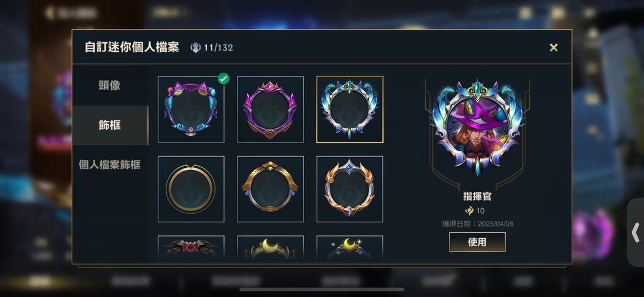Click the 指揮官 frame preview image

[477, 128]
